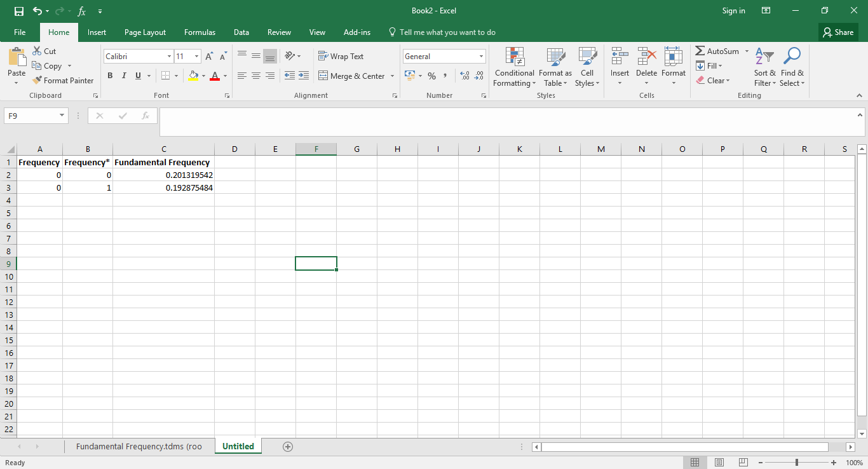868x469 pixels.
Task: Expand the Merge & Center options arrow
Action: coord(392,76)
